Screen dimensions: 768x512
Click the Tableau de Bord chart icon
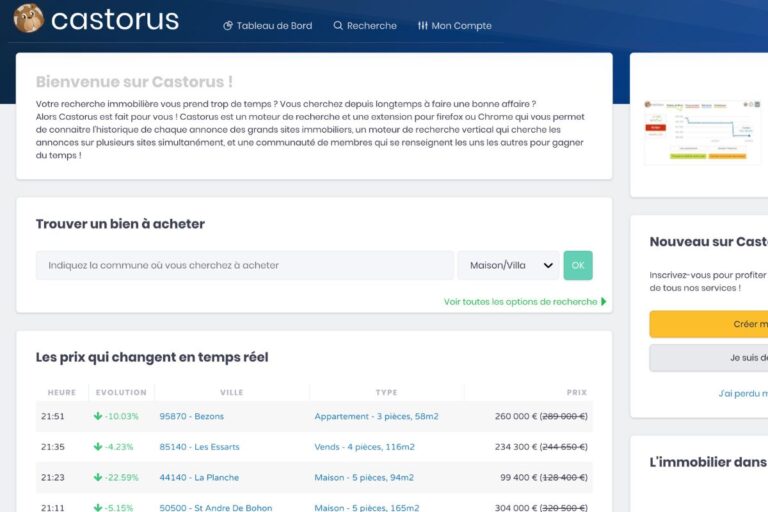[x=228, y=25]
